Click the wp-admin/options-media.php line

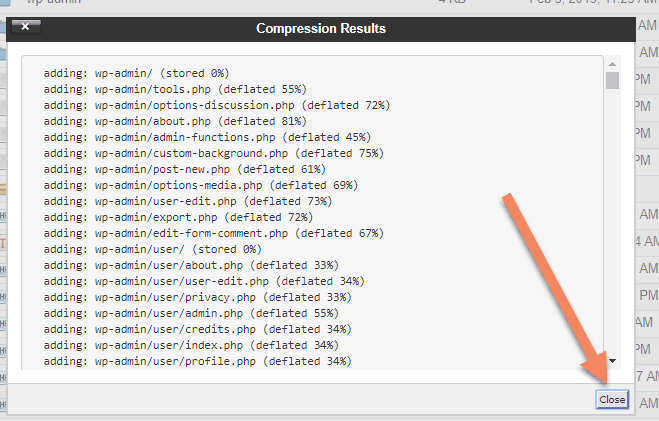pos(201,185)
